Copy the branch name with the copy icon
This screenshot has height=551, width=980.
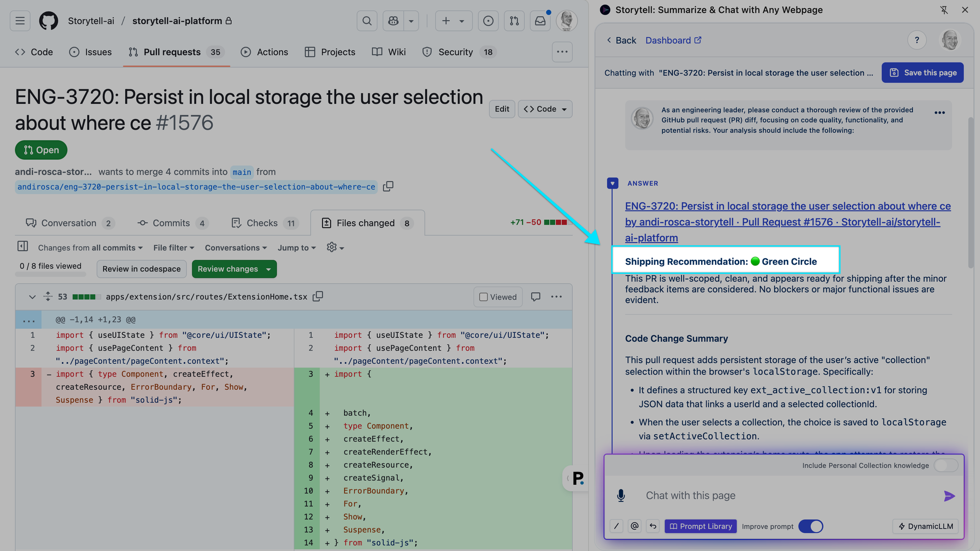(x=388, y=186)
